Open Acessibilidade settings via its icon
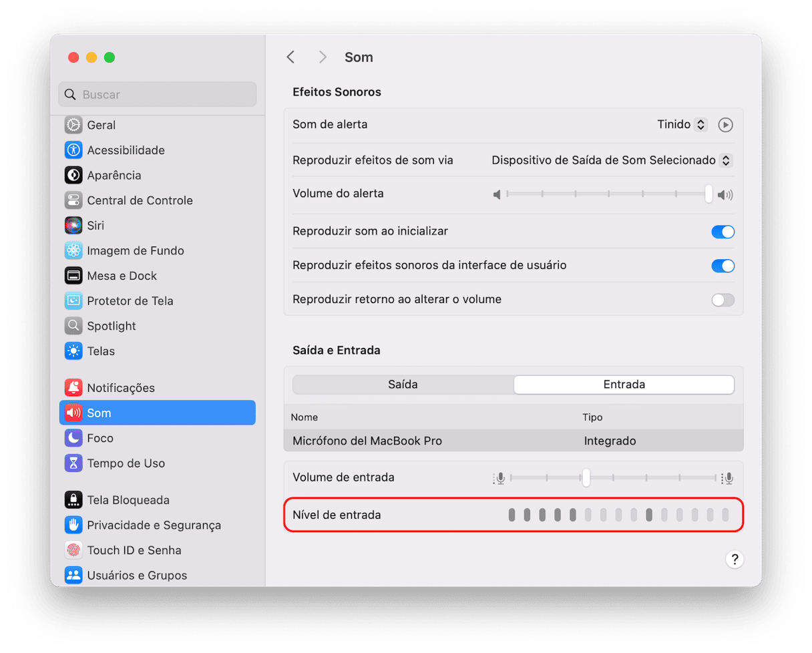 pos(73,150)
